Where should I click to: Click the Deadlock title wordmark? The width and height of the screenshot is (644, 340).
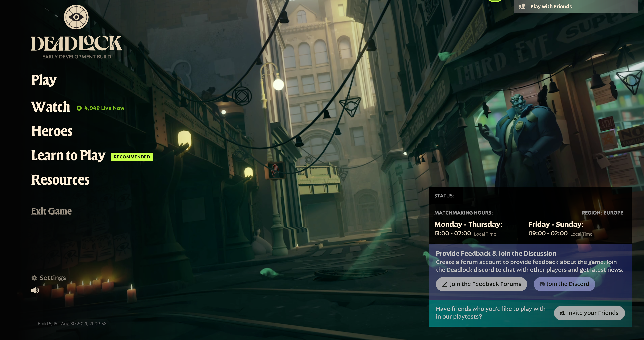coord(76,44)
